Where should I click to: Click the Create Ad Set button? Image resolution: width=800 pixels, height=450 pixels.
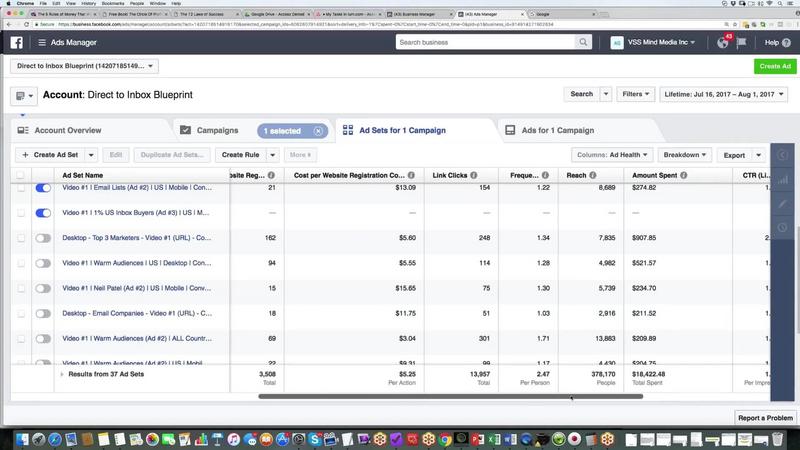51,155
